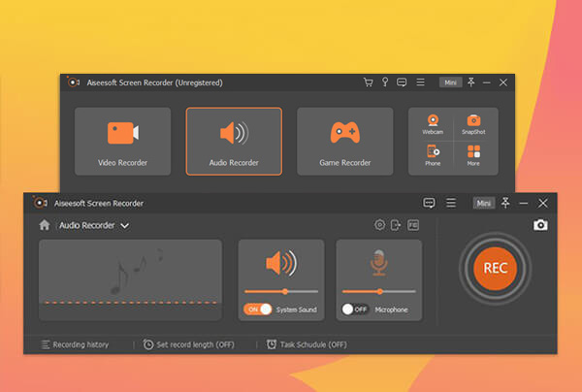
Task: Pin the Unregistered window on top
Action: click(x=471, y=82)
